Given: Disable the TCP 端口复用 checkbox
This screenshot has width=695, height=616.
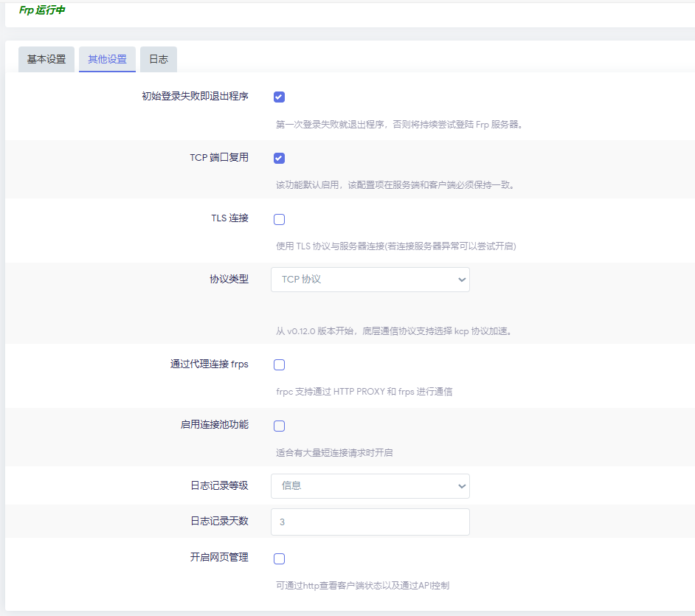Looking at the screenshot, I should (x=279, y=158).
